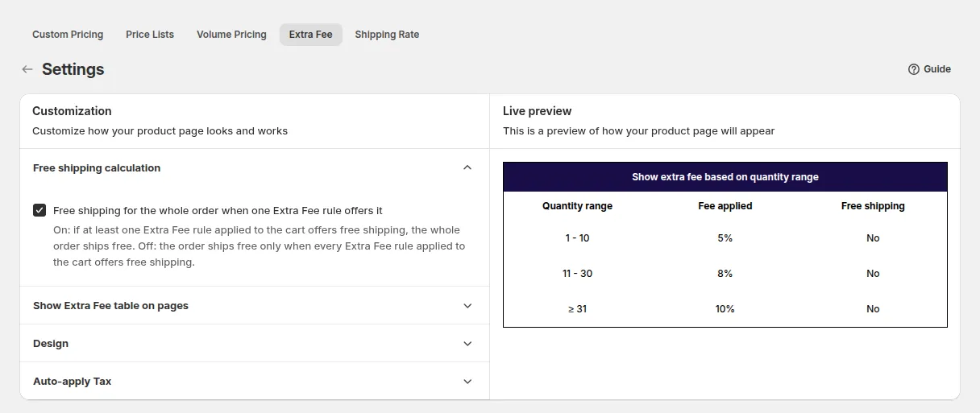980x413 pixels.
Task: Switch to the Price Lists tab
Action: pyautogui.click(x=150, y=35)
